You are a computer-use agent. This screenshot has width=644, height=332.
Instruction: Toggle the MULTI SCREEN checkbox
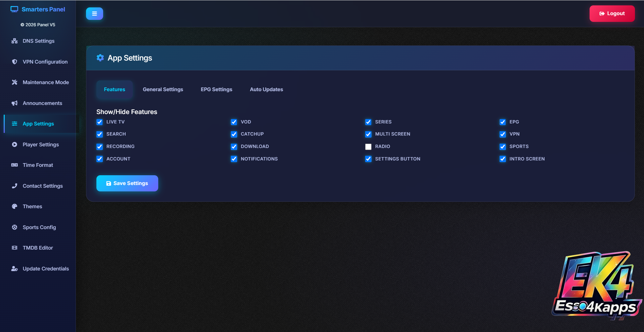coord(368,134)
